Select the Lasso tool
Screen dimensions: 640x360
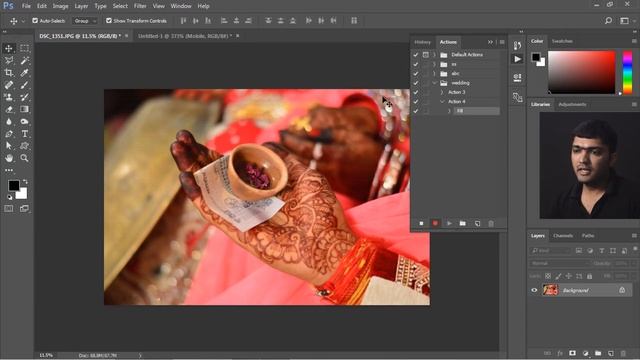[9, 60]
